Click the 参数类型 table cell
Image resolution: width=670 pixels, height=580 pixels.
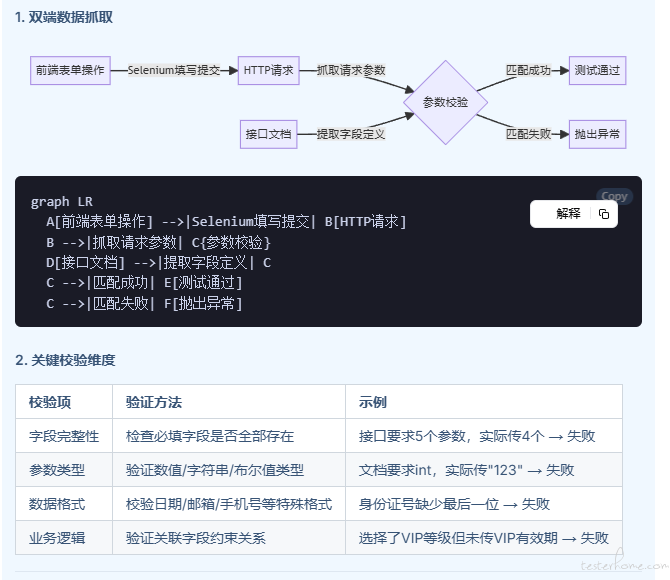(x=64, y=470)
